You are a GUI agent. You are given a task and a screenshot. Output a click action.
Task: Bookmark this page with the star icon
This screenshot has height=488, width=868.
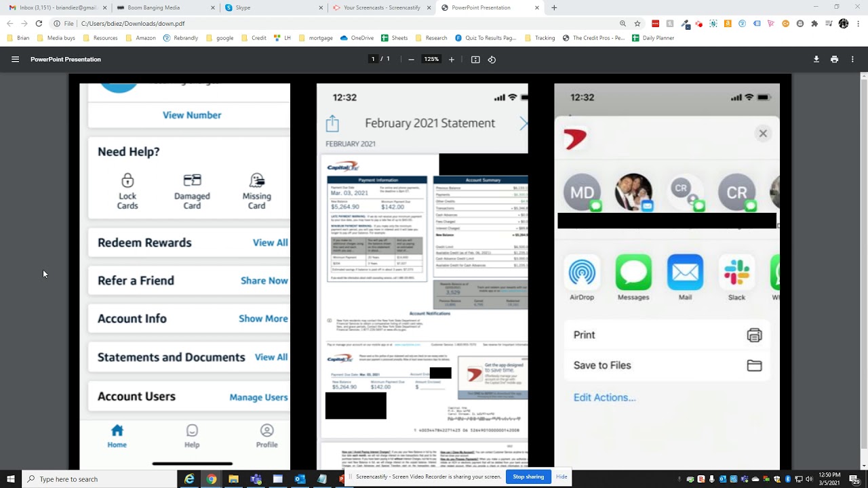[x=637, y=23]
